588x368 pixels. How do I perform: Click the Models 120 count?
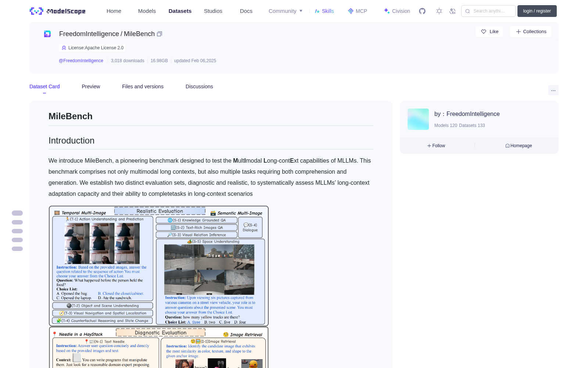[x=446, y=125]
